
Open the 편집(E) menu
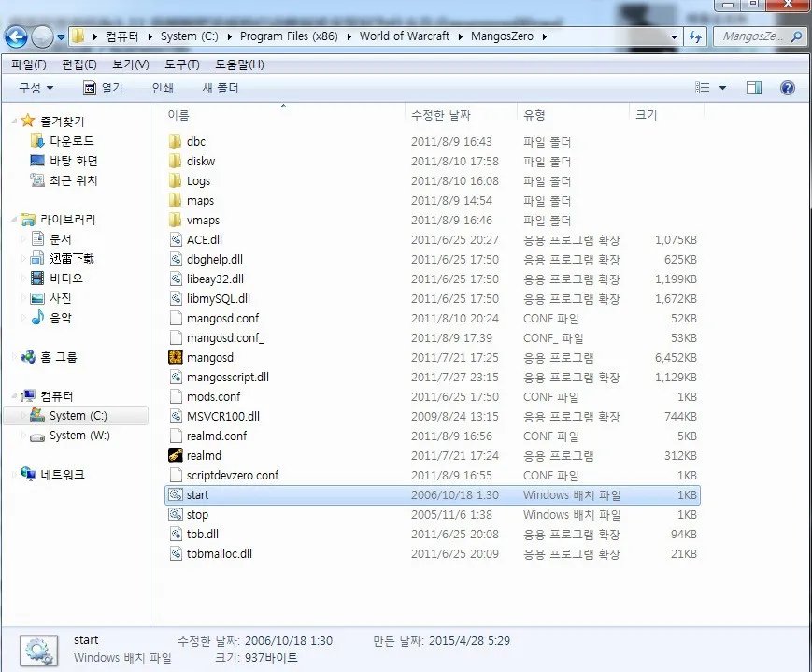pos(79,64)
